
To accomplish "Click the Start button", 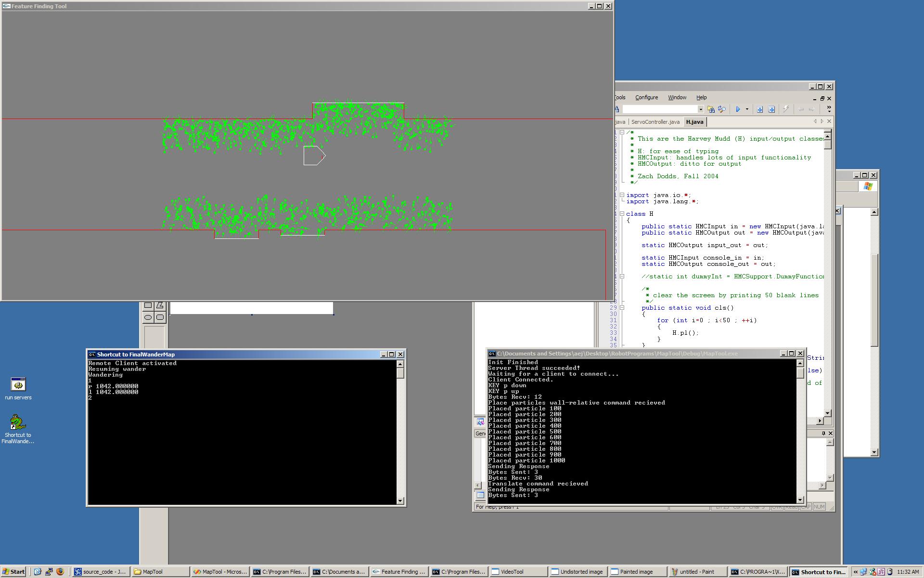I will click(14, 572).
